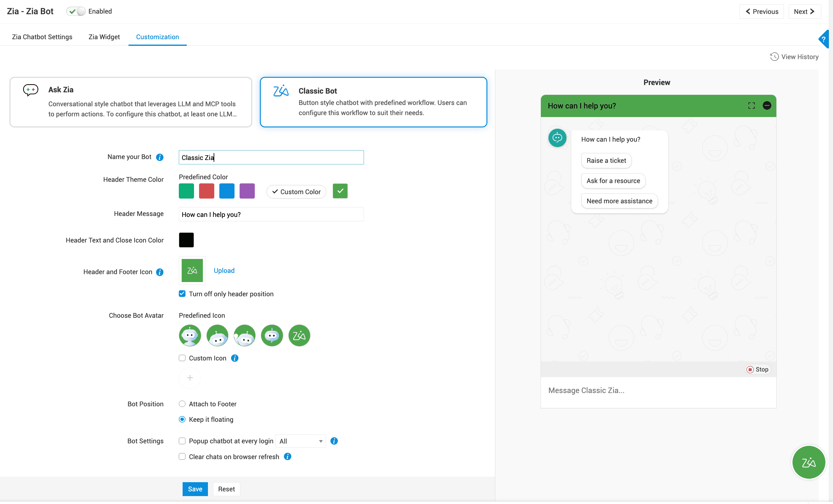
Task: Enable Clear chats on browser refresh
Action: [182, 457]
